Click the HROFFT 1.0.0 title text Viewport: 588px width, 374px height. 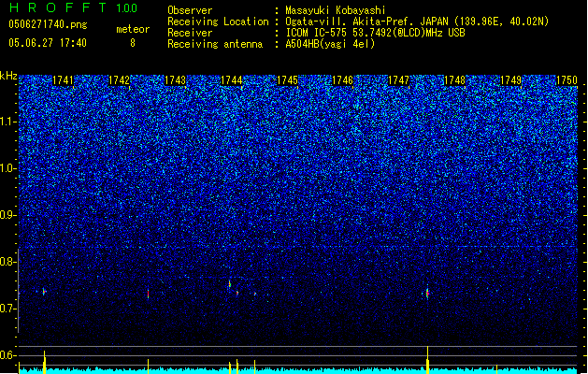[73, 7]
